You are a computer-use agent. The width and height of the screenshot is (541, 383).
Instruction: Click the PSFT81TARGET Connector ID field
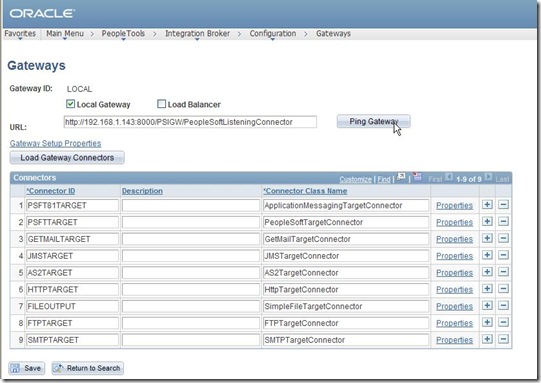[x=72, y=205]
